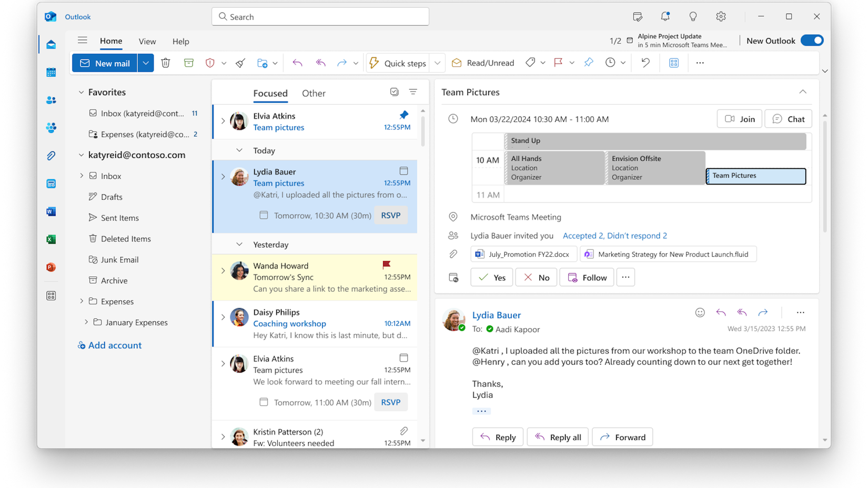
Task: Toggle the New Outlook switch
Action: [x=812, y=40]
